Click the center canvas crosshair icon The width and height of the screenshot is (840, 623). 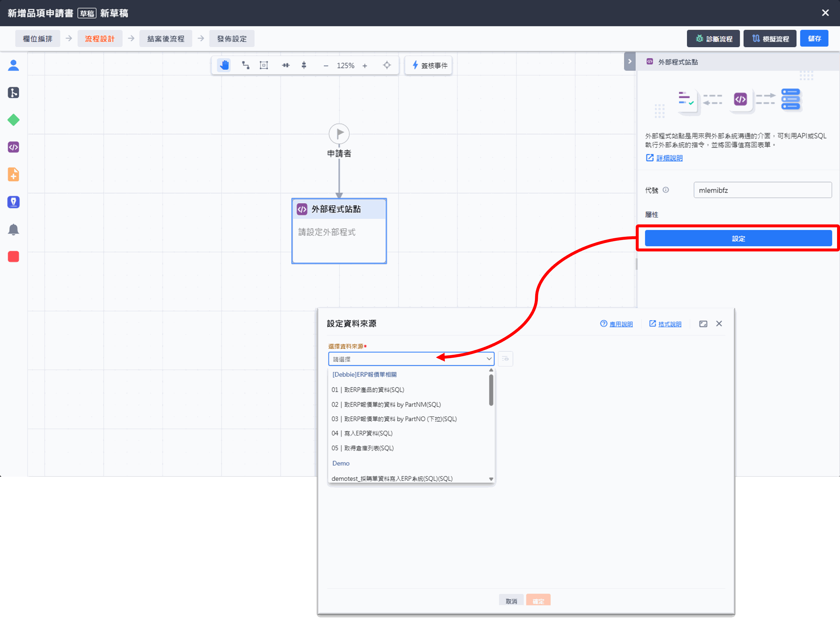point(387,65)
